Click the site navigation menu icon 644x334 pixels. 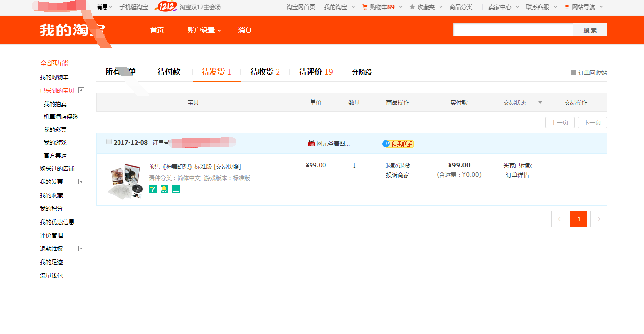pos(567,7)
